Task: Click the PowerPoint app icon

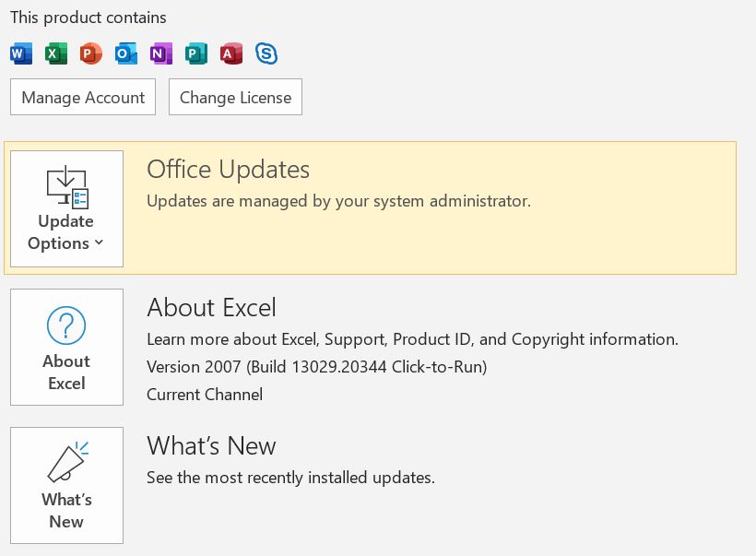Action: pyautogui.click(x=89, y=53)
